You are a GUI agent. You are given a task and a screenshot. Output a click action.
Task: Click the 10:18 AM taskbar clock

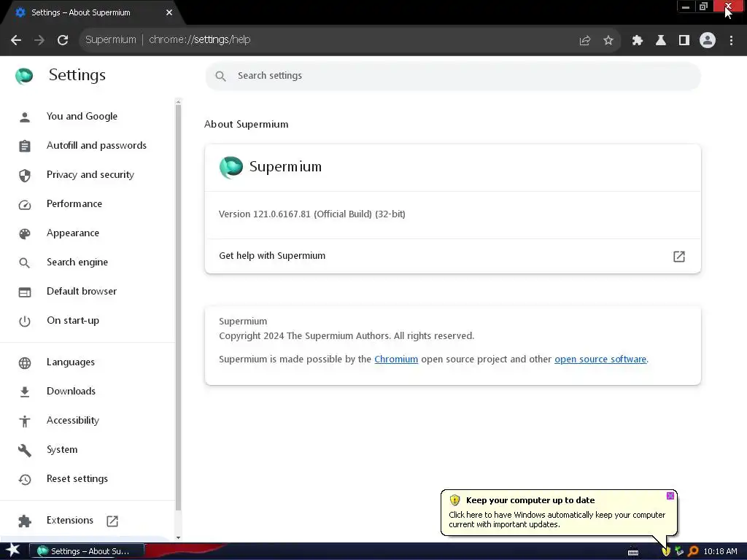720,551
